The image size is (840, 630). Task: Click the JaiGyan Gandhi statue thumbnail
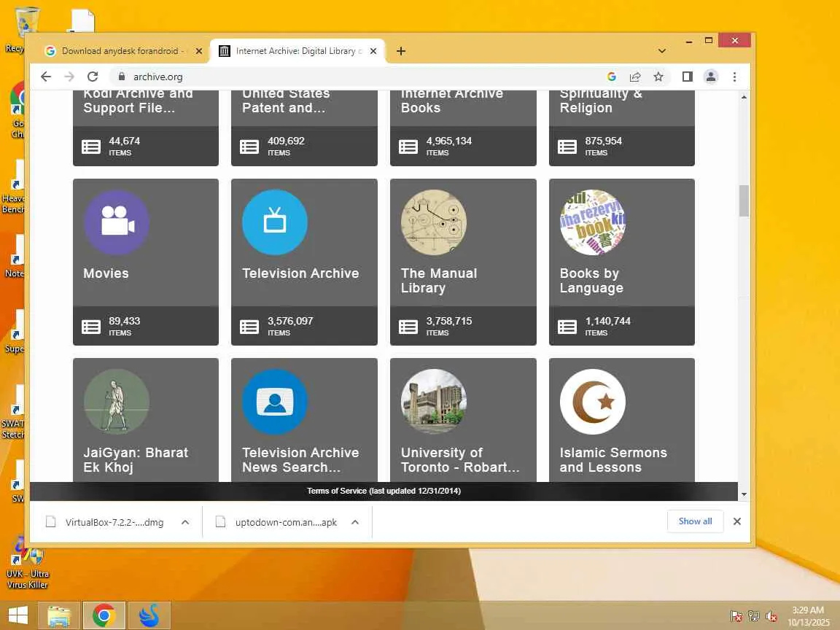click(x=116, y=401)
